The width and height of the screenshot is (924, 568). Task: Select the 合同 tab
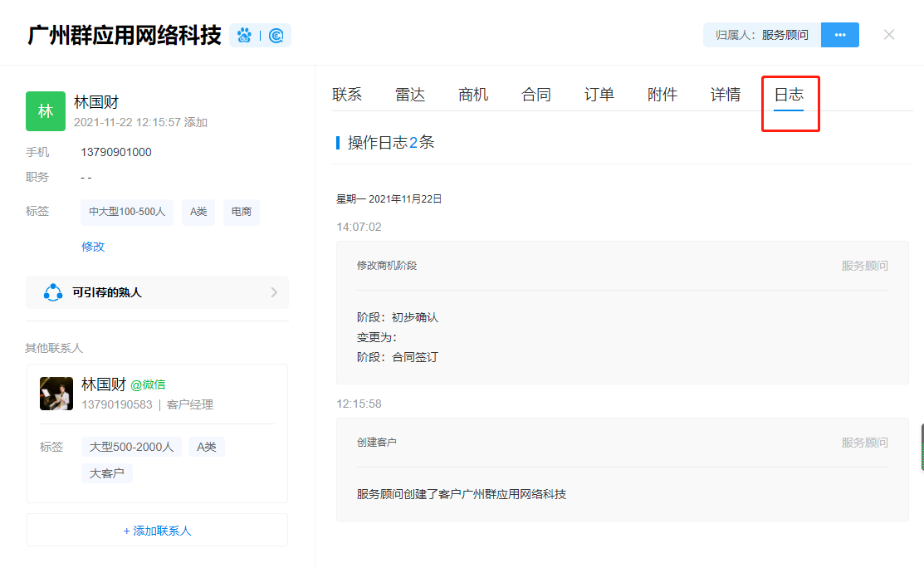[536, 95]
